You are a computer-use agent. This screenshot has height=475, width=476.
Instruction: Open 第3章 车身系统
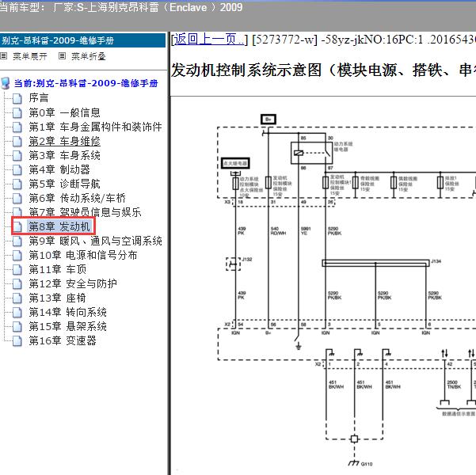point(64,155)
